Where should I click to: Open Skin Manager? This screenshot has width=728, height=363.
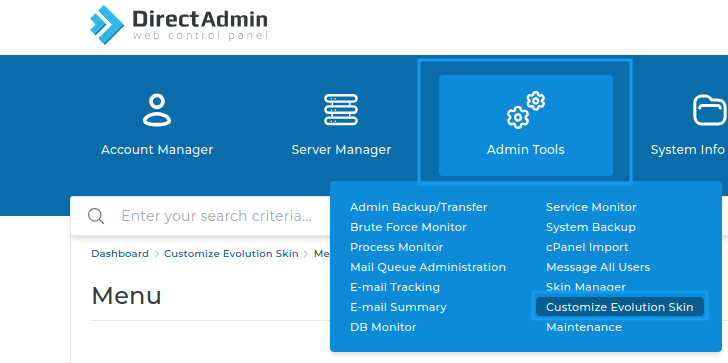coord(585,287)
